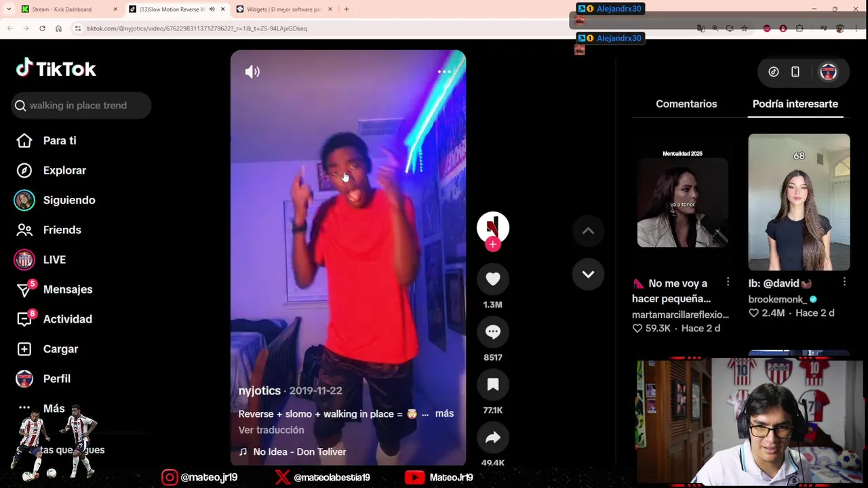Open the profile avatar in TikTok header
Viewport: 868px width, 488px height.
828,72
